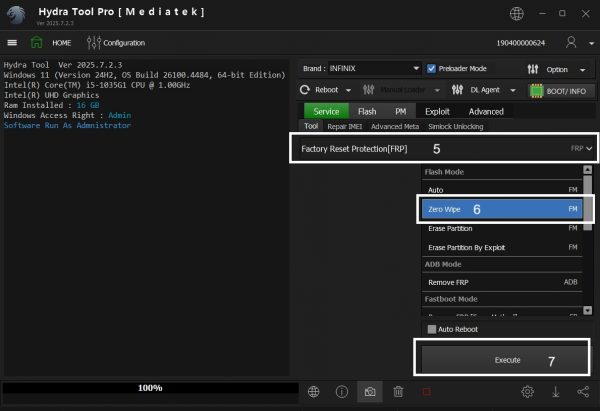The height and width of the screenshot is (411, 600).
Task: Select Erase Partition option
Action: (502, 228)
